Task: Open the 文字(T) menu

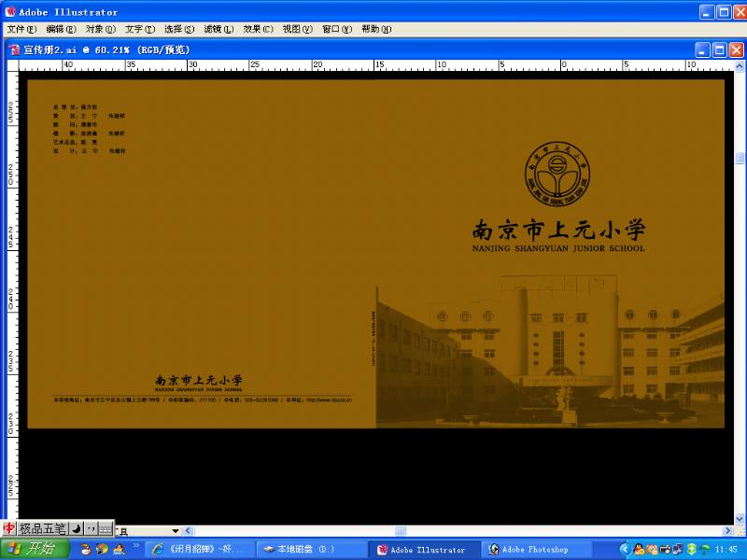Action: 140,30
